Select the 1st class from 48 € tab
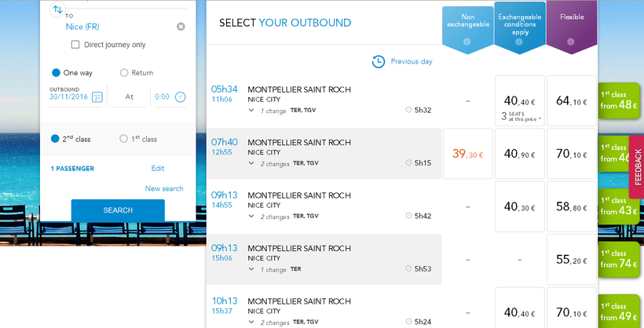Image resolution: width=644 pixels, height=328 pixels. pyautogui.click(x=620, y=100)
